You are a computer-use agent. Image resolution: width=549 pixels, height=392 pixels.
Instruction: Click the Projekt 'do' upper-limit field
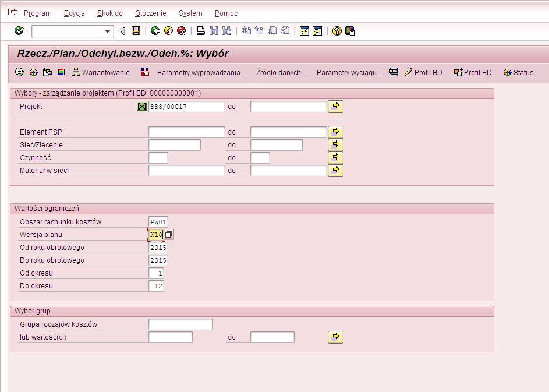pos(289,107)
